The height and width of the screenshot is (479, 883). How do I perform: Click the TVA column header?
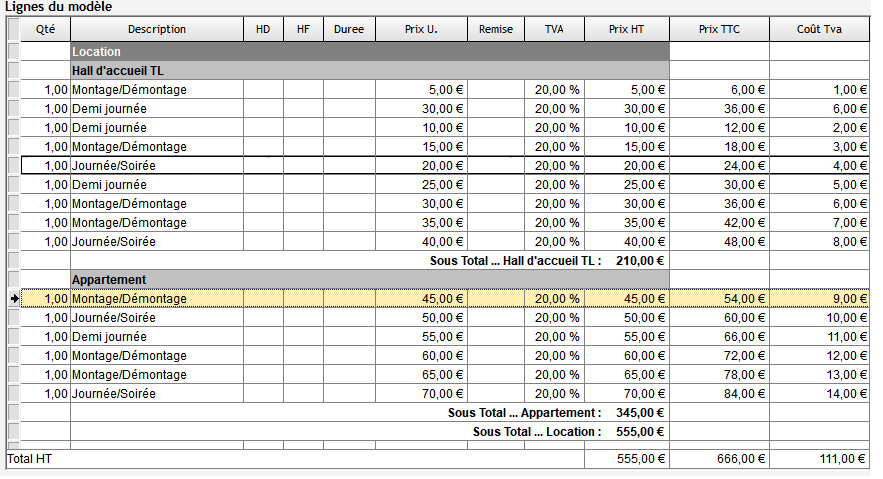554,29
